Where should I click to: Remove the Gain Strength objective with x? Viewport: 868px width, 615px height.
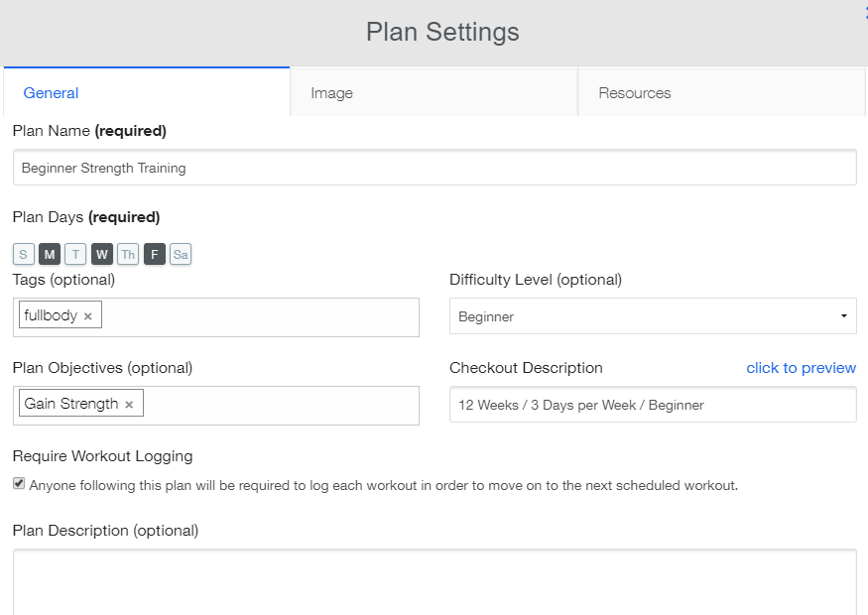[x=129, y=405]
